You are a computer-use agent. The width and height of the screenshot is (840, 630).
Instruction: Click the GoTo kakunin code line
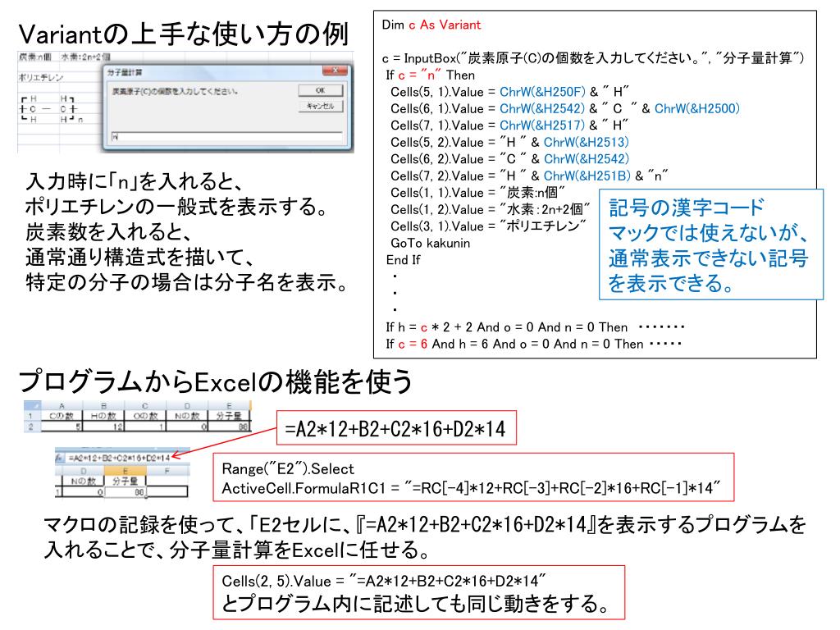point(430,243)
